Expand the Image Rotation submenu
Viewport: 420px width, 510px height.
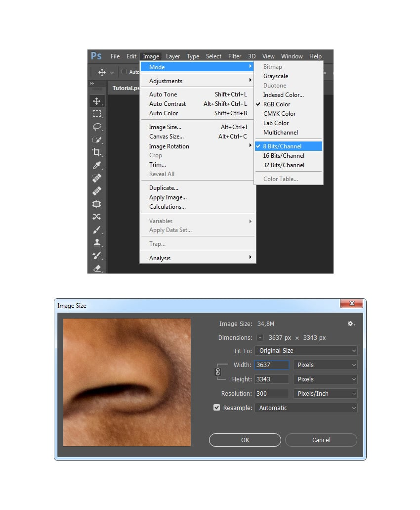coord(198,146)
